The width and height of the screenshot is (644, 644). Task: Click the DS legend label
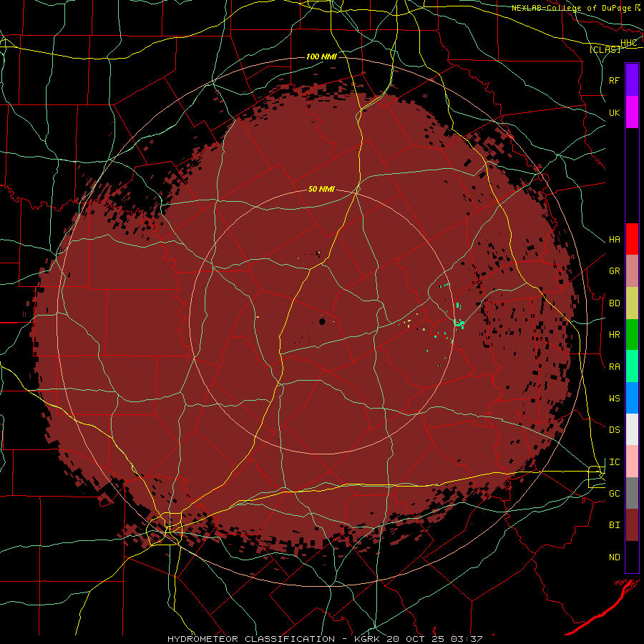[614, 429]
